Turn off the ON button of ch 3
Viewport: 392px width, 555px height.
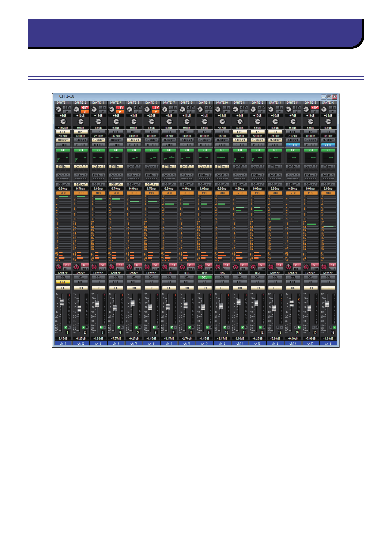(98, 288)
